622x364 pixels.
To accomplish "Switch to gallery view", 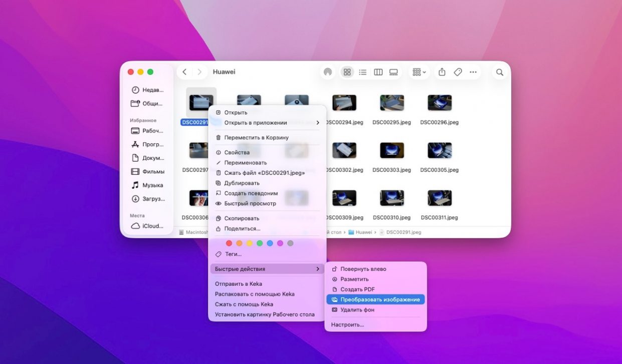I will coord(393,72).
